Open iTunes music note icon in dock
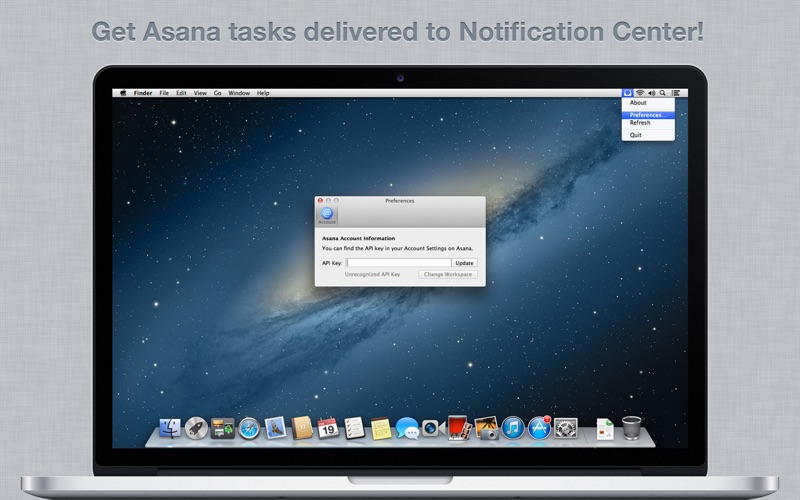Image resolution: width=800 pixels, height=500 pixels. (x=513, y=428)
